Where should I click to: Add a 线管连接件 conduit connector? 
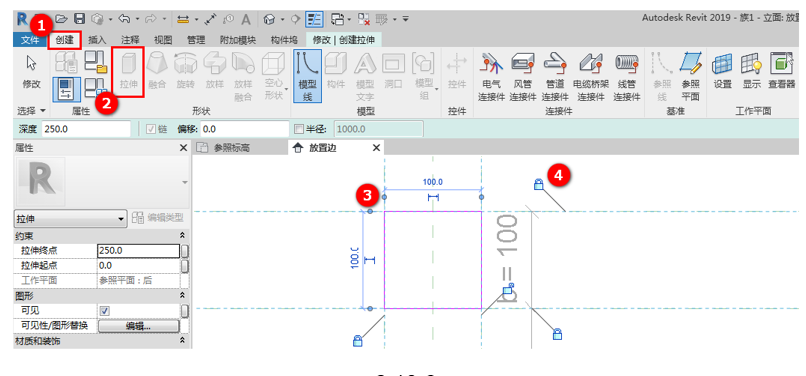pos(627,76)
